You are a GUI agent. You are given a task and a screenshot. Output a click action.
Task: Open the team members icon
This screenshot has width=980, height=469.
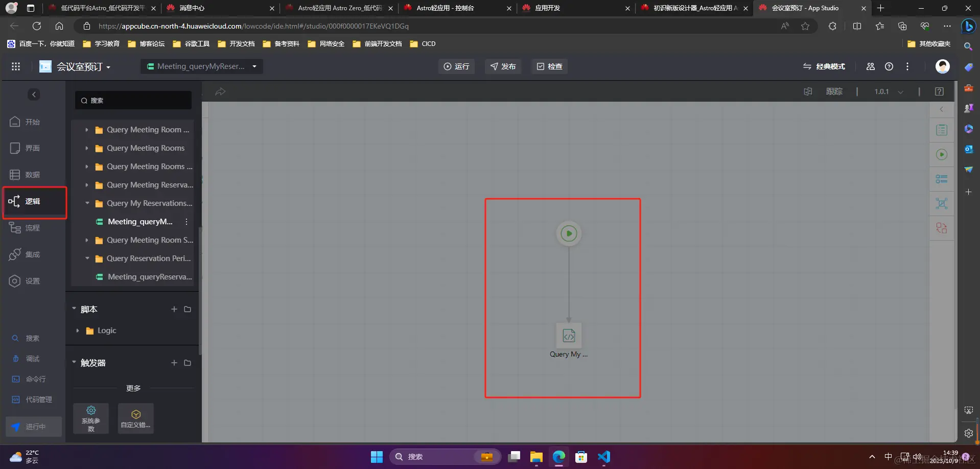point(871,66)
